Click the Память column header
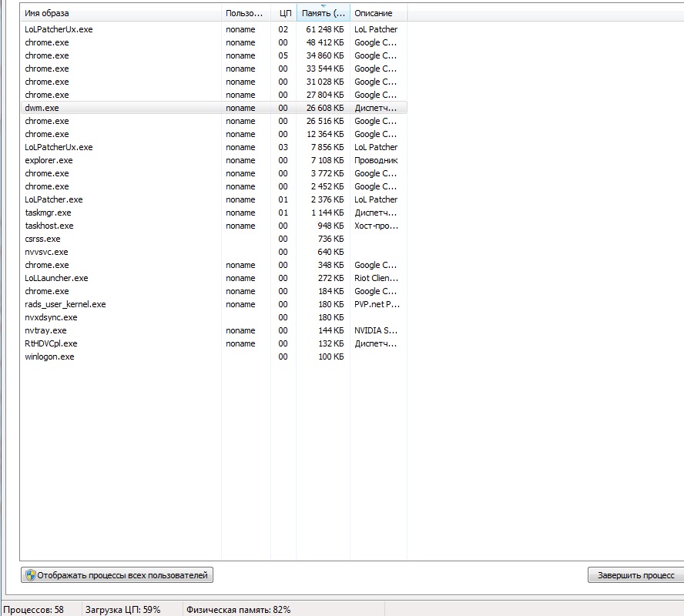Viewport: 684px width, 616px height. tap(323, 13)
